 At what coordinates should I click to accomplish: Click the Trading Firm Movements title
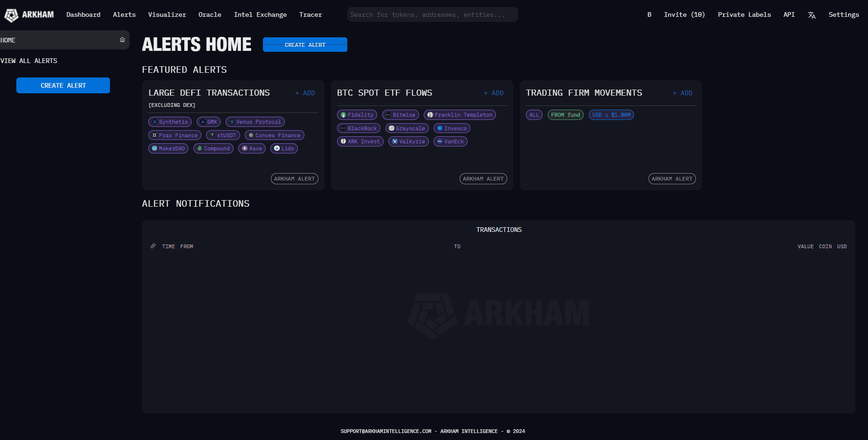tap(584, 93)
